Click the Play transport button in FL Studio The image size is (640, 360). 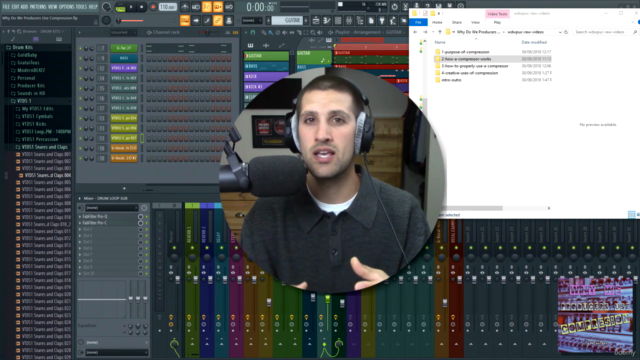point(131,7)
